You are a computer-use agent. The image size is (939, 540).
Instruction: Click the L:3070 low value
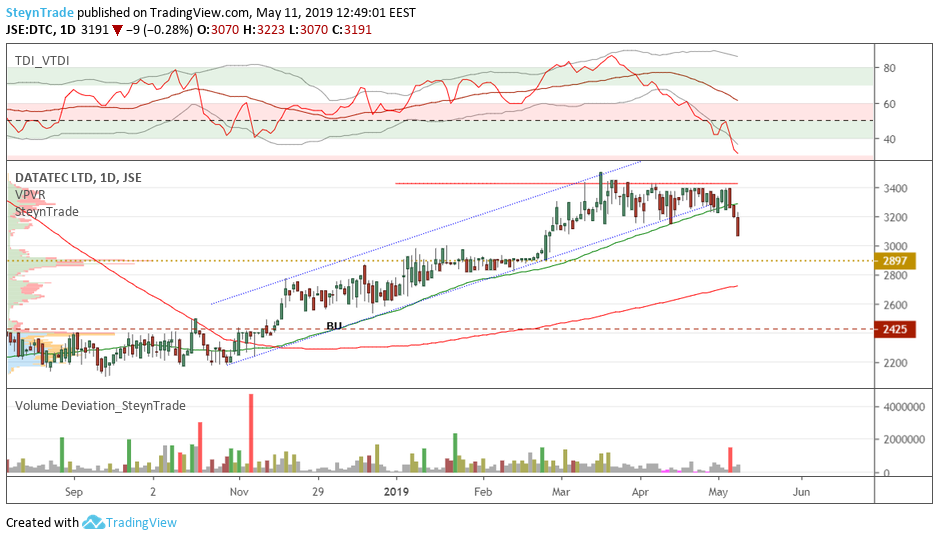[x=308, y=29]
